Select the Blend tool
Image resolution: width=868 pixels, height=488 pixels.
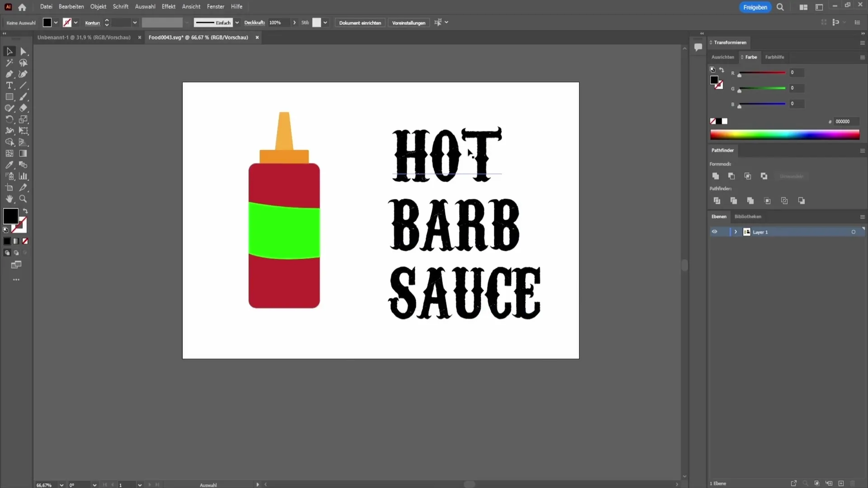click(x=24, y=165)
